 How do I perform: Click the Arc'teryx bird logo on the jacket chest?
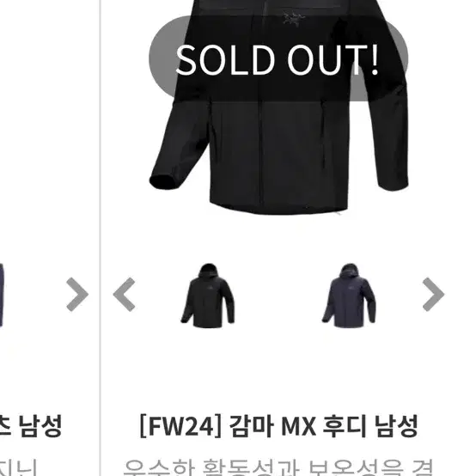click(294, 19)
